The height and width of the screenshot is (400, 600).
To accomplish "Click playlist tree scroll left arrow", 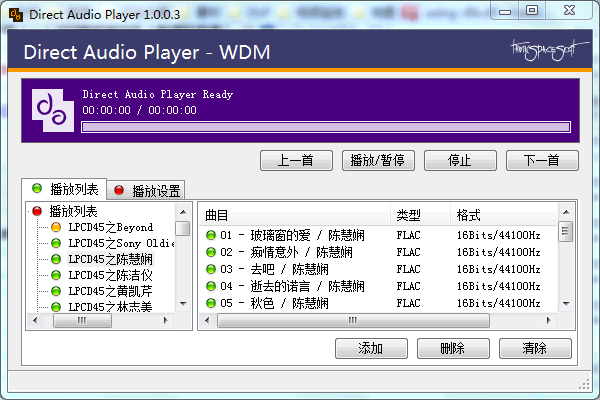I will tap(35, 320).
